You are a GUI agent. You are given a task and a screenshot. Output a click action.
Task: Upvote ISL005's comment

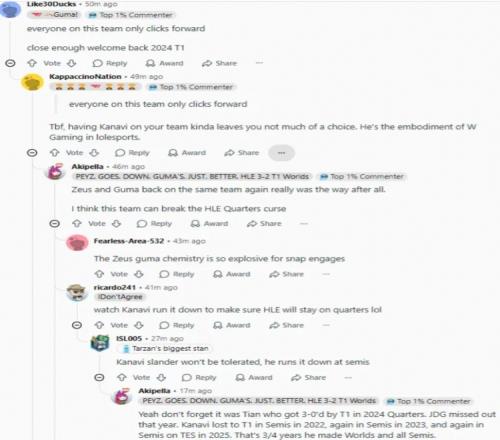122,377
